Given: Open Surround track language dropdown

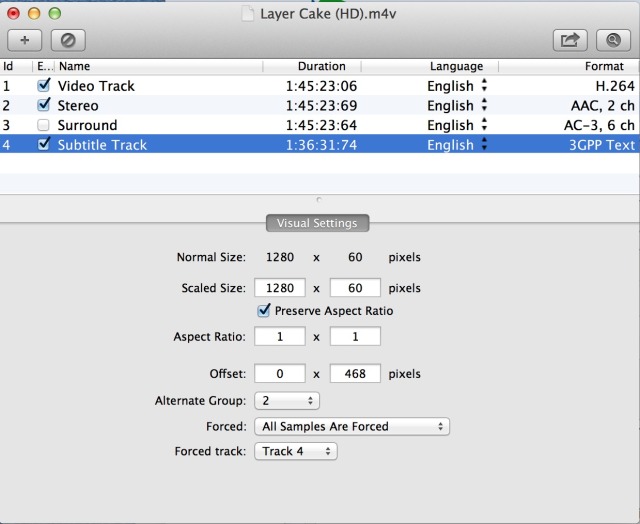Looking at the screenshot, I should click(x=484, y=124).
